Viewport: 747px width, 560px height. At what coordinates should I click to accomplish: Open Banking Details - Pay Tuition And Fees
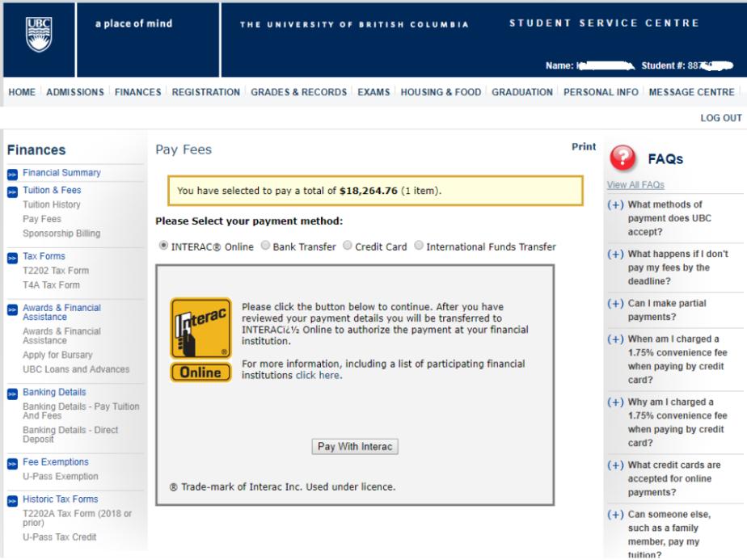(x=81, y=411)
